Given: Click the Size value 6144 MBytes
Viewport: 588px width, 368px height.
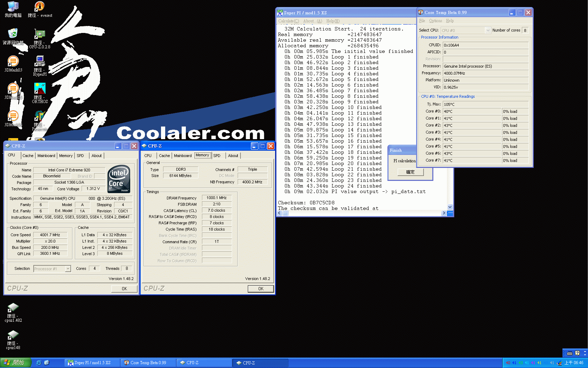Looking at the screenshot, I should point(181,176).
